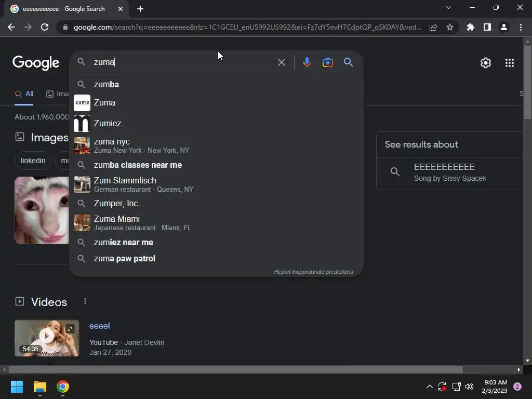The height and width of the screenshot is (399, 532).
Task: Open volume control in system tray
Action: (469, 387)
